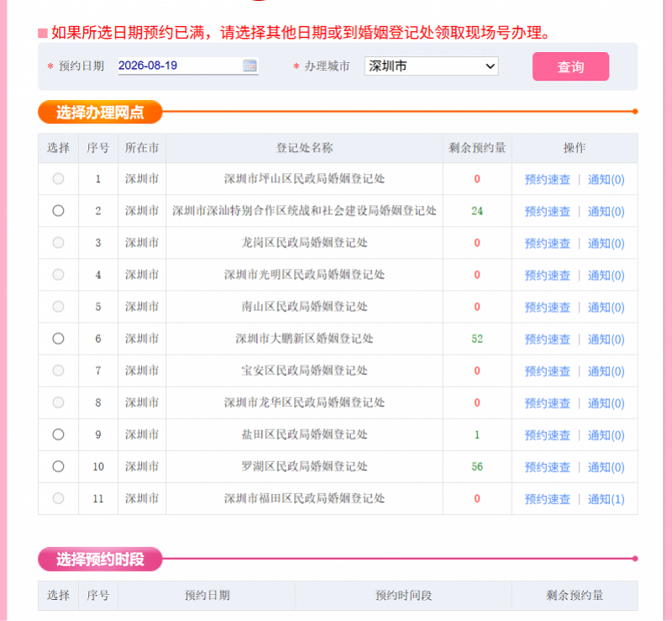
Task: Click 预约速查 for 龙岗区民政局婚姻登记处
Action: click(548, 243)
